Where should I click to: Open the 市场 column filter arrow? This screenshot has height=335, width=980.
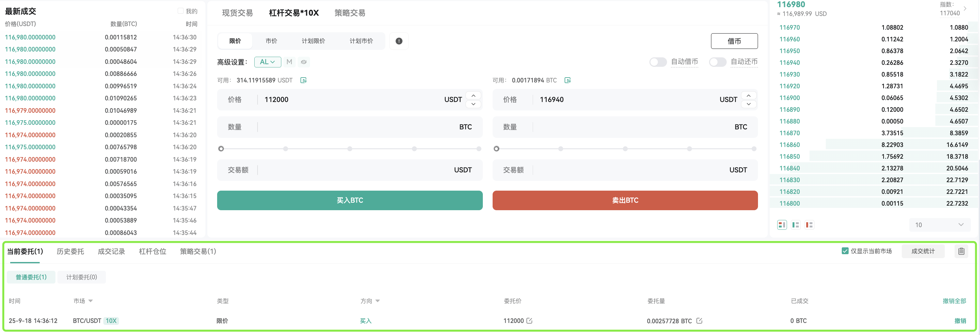(x=91, y=301)
